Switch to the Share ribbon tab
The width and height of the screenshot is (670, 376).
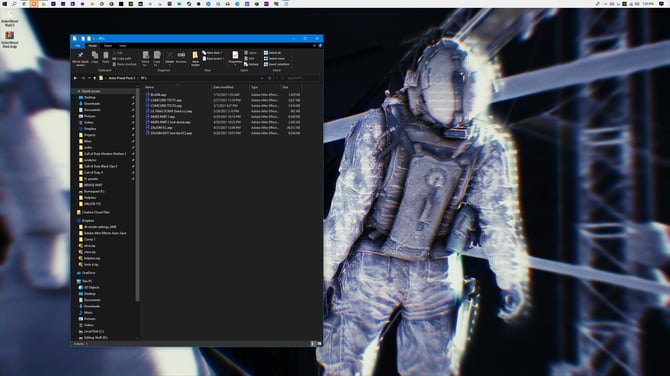point(108,45)
